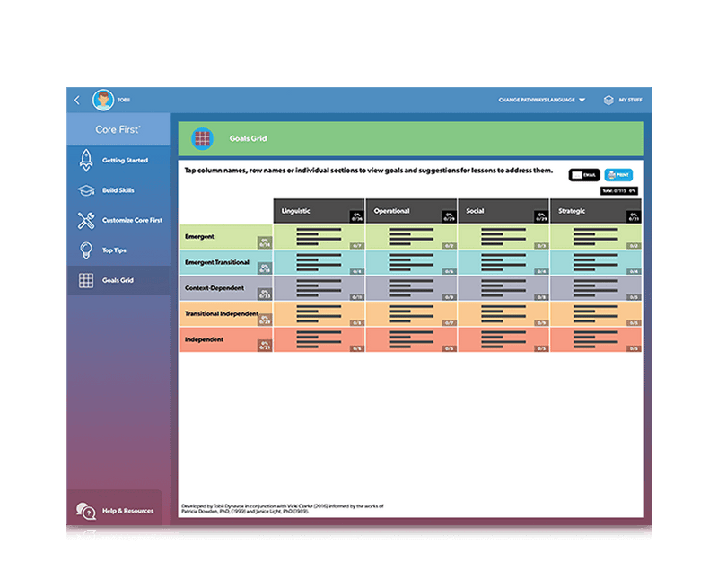
Task: Click the Developed by Tobii Dynavox credit text
Action: click(283, 509)
